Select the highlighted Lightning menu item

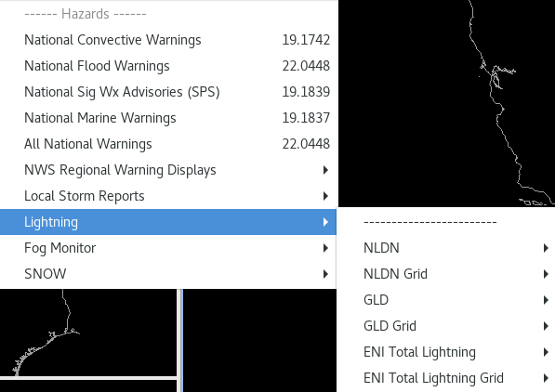click(168, 222)
